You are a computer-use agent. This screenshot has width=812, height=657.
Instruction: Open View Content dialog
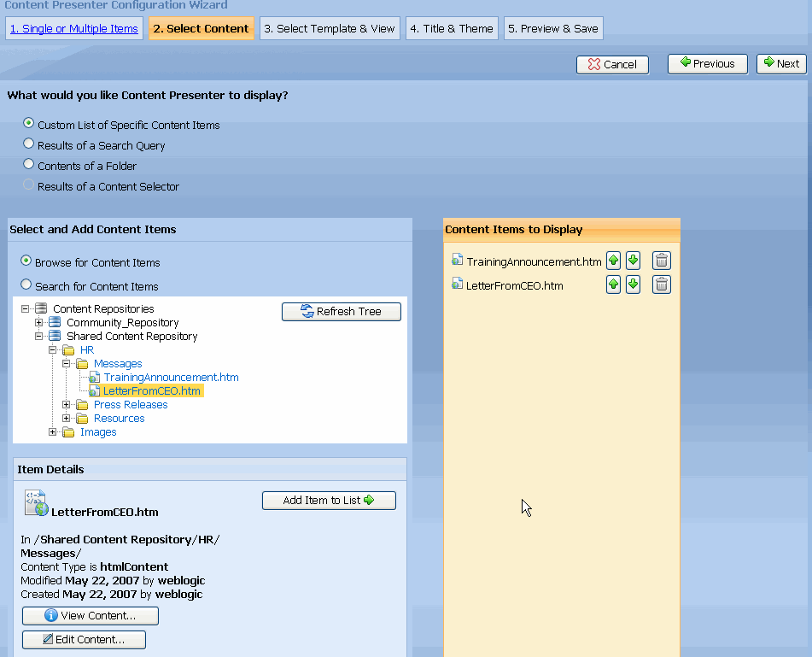[x=91, y=615]
